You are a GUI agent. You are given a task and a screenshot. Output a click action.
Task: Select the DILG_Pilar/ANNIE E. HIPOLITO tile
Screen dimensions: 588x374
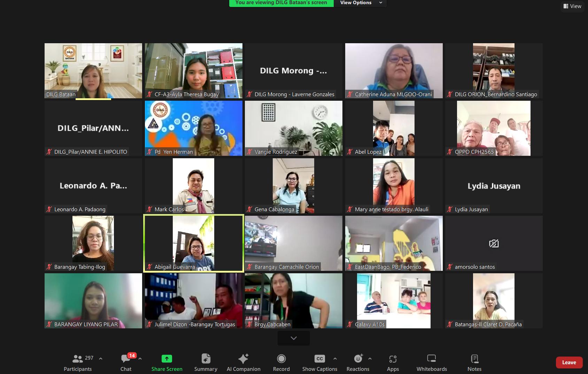click(x=93, y=128)
